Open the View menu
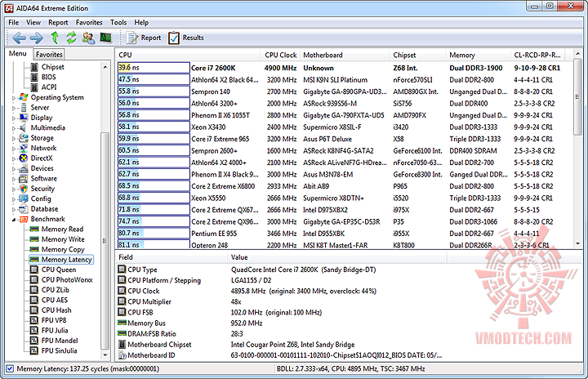This screenshot has width=588, height=379. tap(33, 23)
